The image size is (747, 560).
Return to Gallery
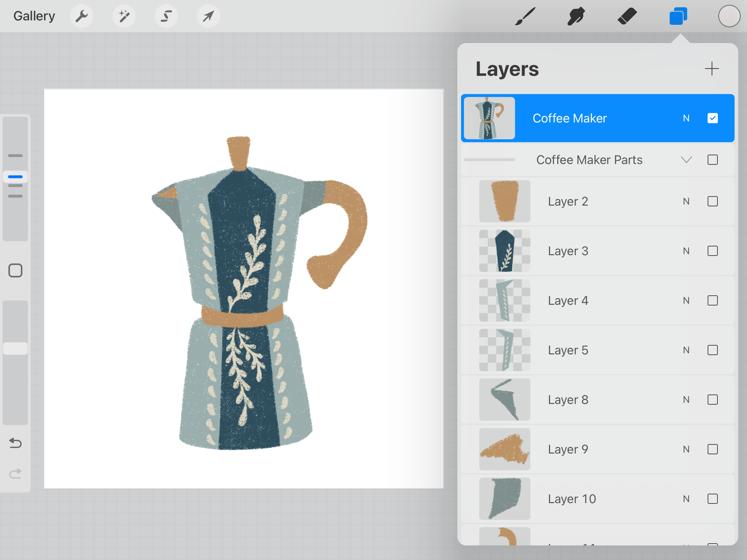click(34, 16)
